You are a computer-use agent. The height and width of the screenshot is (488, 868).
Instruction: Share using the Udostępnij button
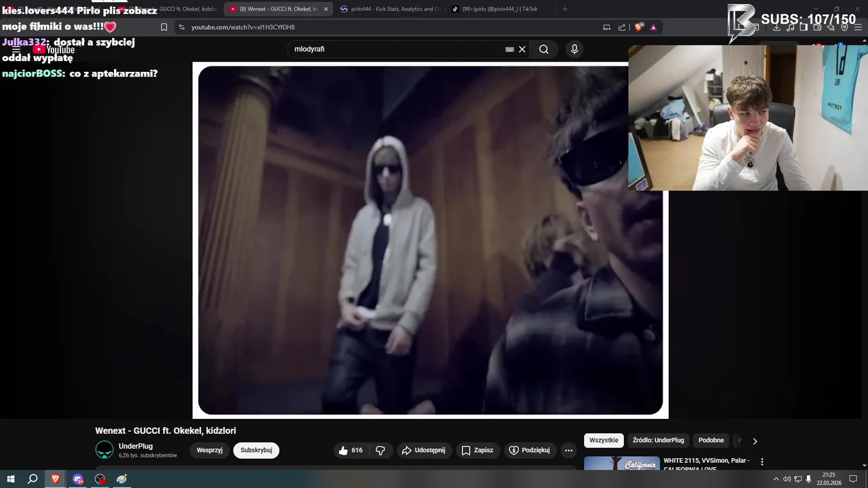(x=424, y=450)
